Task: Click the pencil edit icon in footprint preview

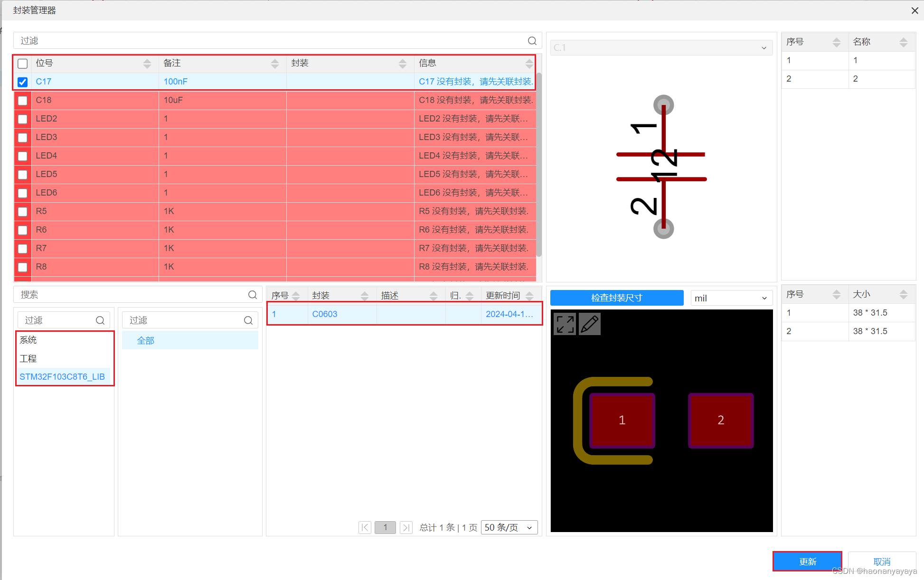Action: click(x=590, y=324)
